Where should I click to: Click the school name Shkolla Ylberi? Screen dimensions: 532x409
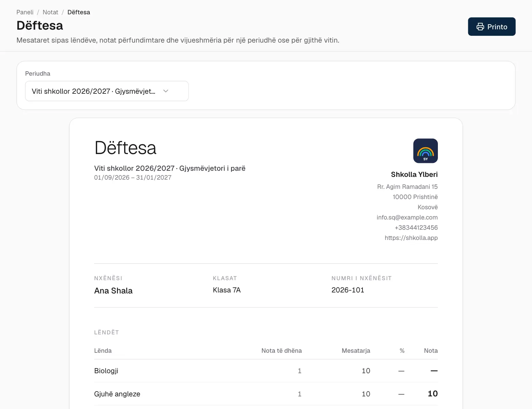coord(414,175)
